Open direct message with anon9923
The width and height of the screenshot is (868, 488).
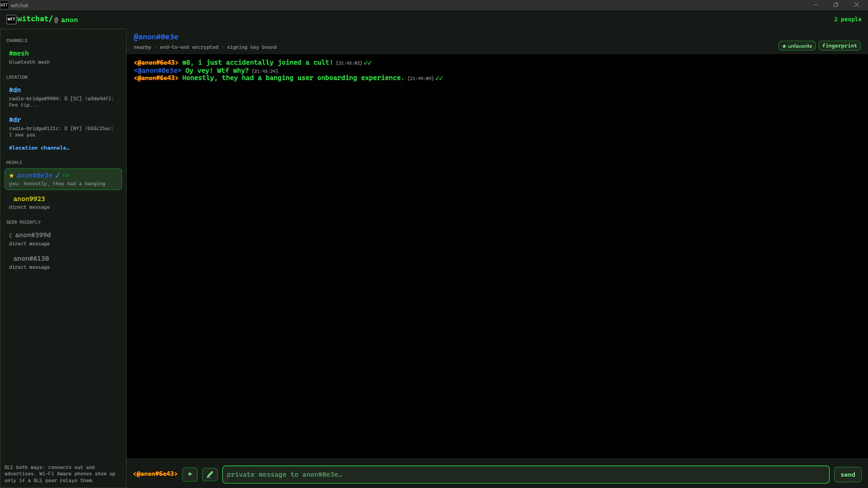63,202
